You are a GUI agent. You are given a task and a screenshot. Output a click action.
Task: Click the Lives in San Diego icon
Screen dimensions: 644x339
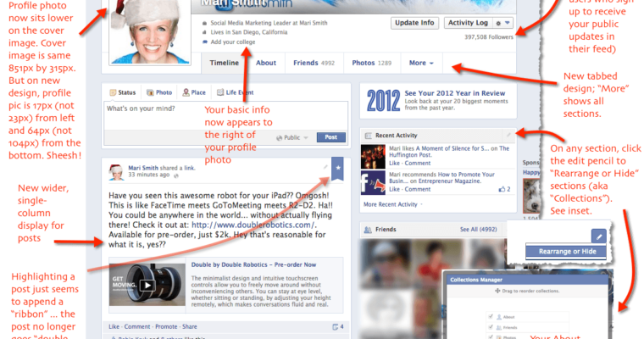point(204,32)
